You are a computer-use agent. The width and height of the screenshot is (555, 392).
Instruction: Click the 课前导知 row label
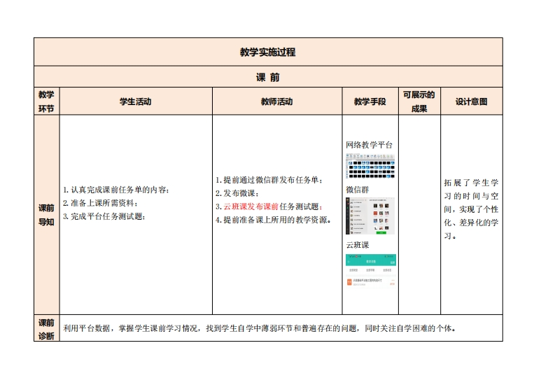coord(47,215)
